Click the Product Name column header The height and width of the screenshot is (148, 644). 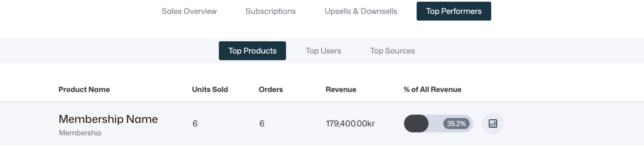(x=84, y=90)
